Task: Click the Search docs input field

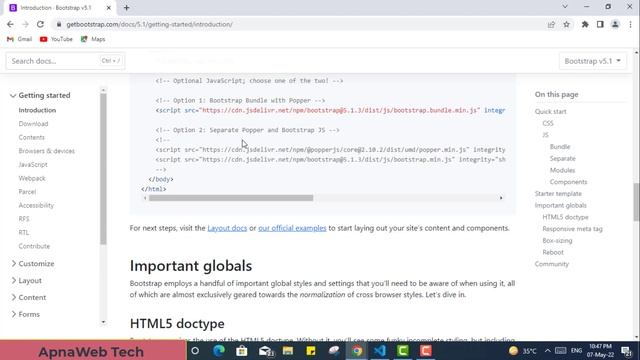Action: tap(65, 61)
